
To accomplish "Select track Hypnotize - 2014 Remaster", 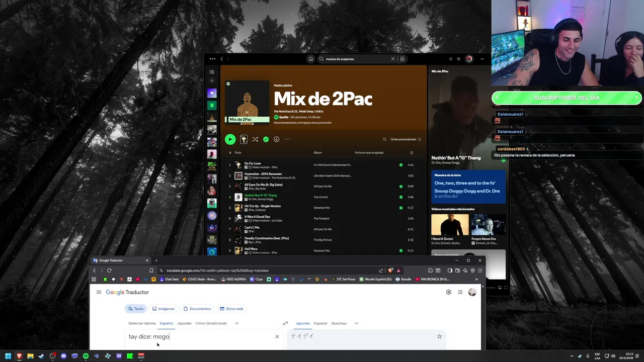I will [263, 174].
